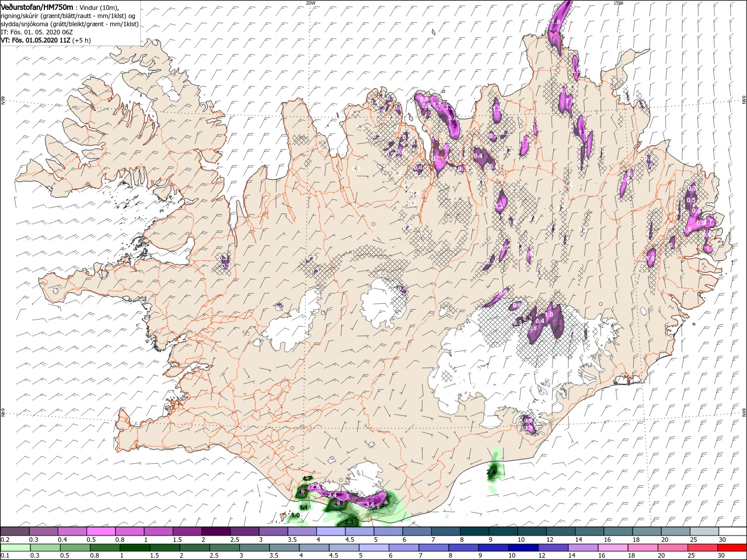
Task: Click the 'VT: Fös. 01.05.2020 11Z (+5 h)' line
Action: [46, 40]
